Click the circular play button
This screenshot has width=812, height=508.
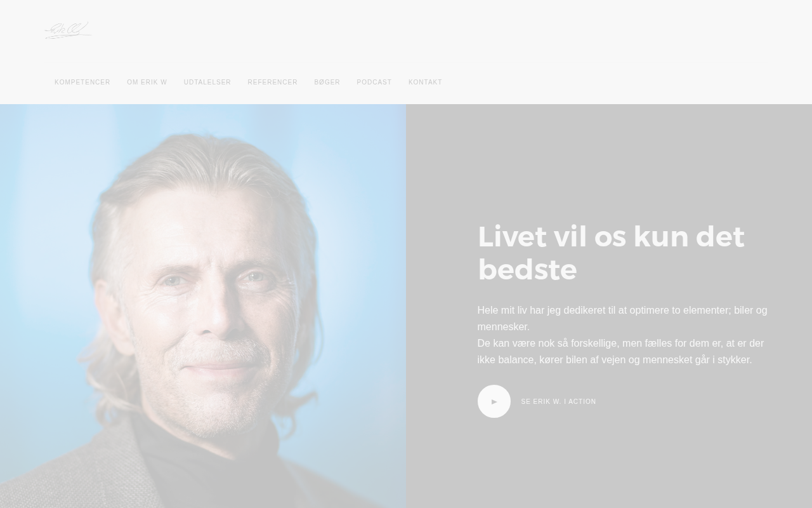coord(494,401)
